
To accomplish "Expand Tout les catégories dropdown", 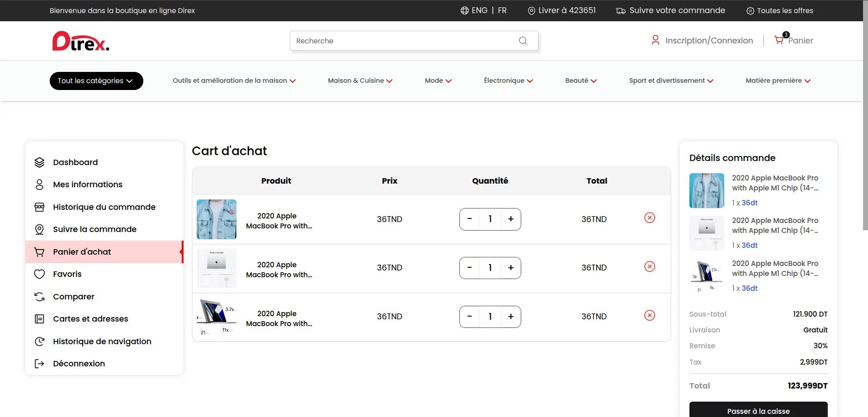I will [96, 81].
